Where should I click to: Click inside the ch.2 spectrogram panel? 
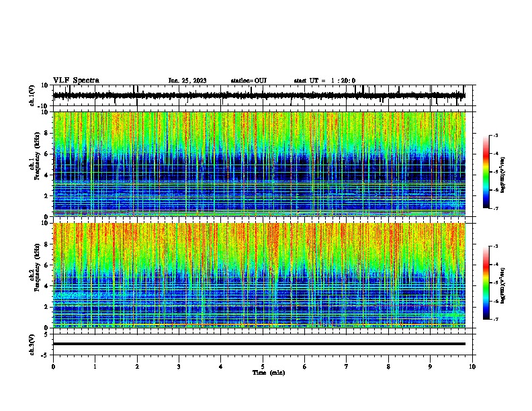259,275
